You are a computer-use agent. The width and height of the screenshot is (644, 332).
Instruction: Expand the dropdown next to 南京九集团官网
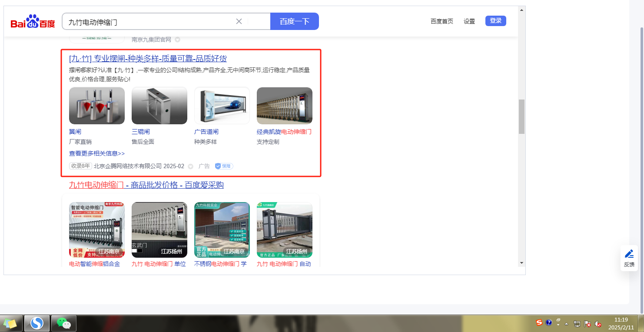pos(177,40)
